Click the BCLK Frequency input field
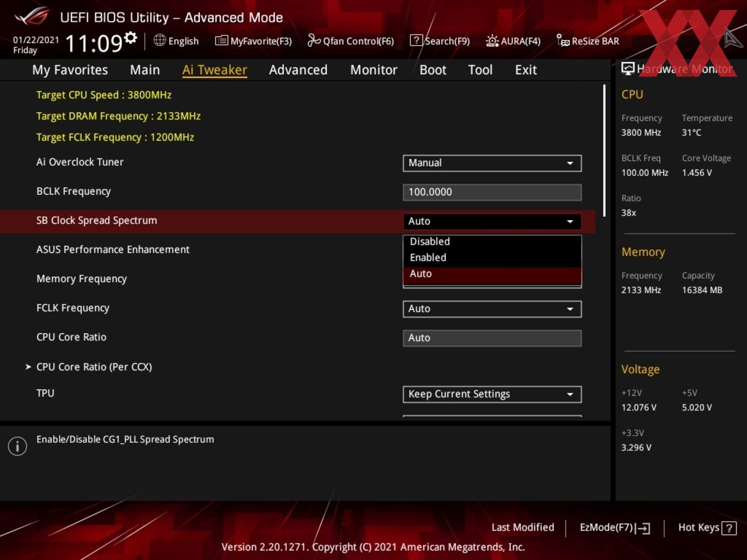Screen dimensions: 747x560 tap(492, 192)
